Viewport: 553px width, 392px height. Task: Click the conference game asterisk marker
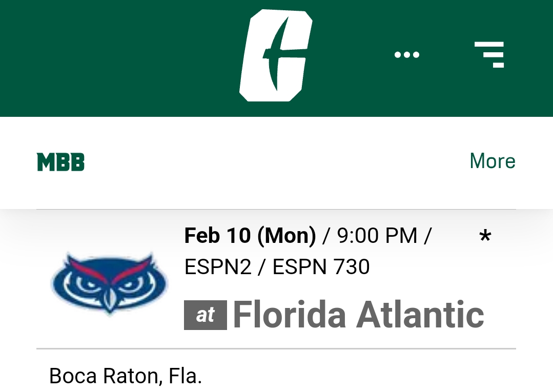(x=485, y=236)
